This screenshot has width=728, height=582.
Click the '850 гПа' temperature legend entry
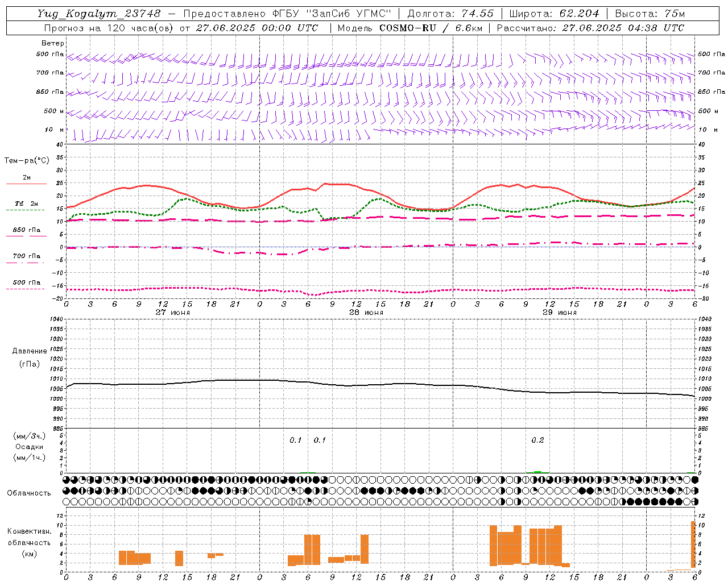[x=27, y=230]
